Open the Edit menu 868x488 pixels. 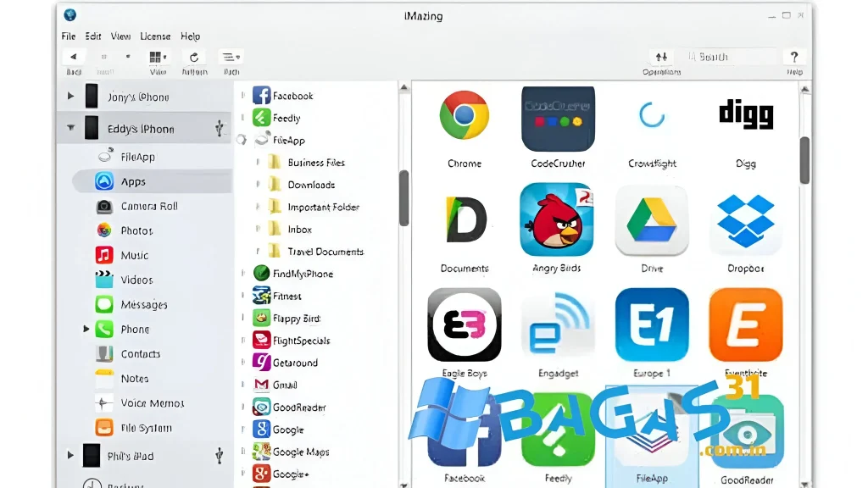point(93,36)
